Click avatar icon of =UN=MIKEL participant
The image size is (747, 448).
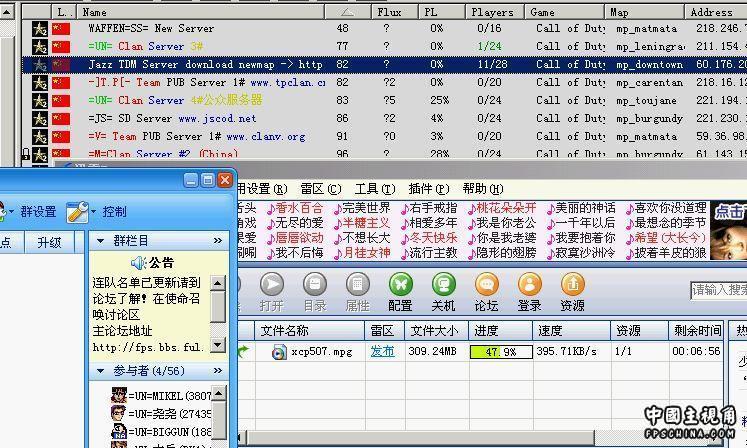tap(119, 396)
